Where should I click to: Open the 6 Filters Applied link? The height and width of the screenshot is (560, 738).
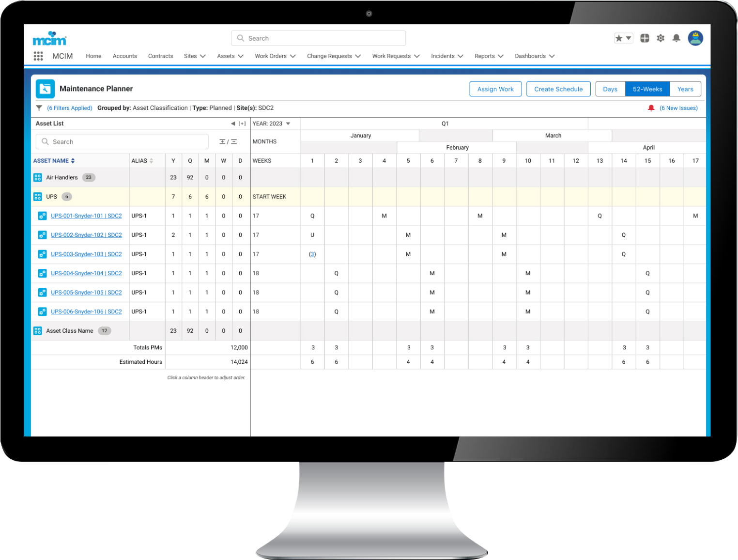[x=70, y=108]
